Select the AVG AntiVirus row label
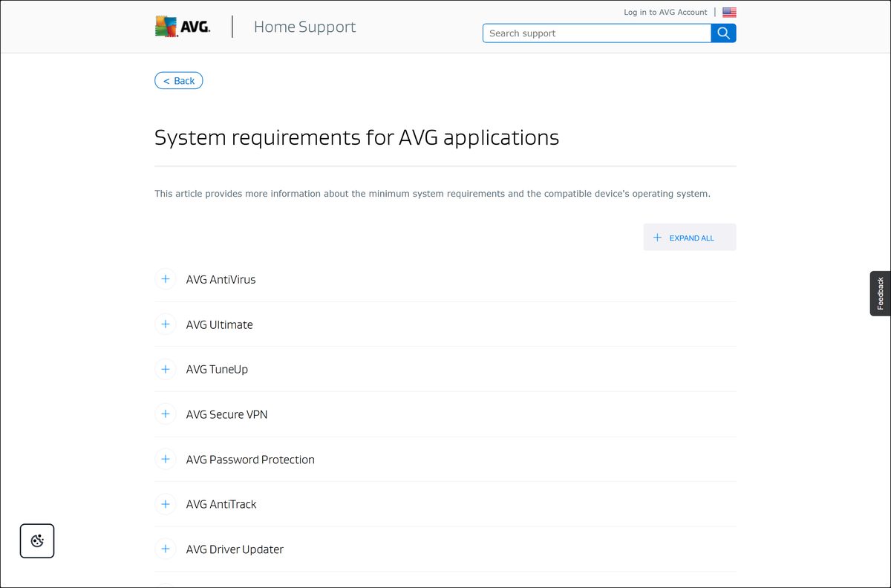 221,280
